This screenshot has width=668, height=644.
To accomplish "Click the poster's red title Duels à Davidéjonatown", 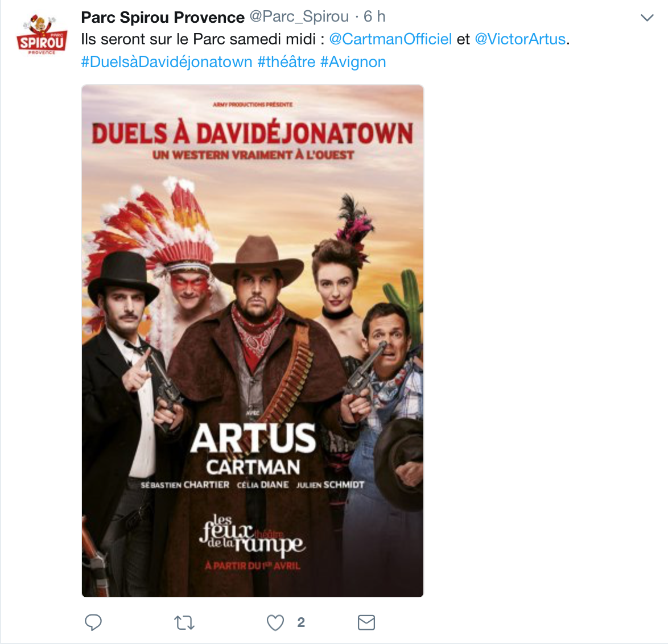I will point(253,133).
